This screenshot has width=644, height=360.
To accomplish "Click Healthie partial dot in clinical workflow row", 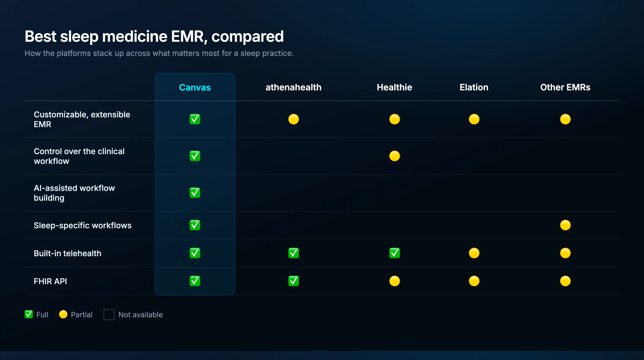I will click(394, 156).
